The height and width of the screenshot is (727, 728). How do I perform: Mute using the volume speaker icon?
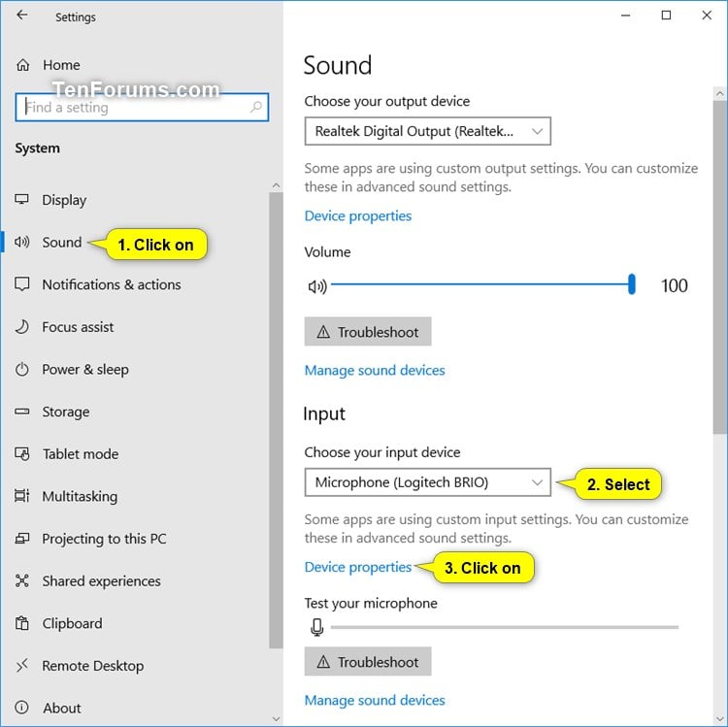(x=317, y=286)
